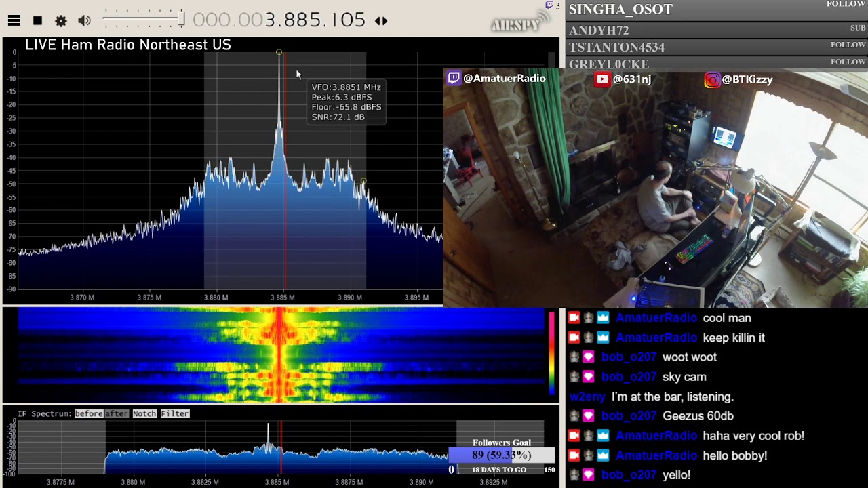Click 'LIVE Ham Radio Northeast US' title
This screenshot has height=488, width=868.
[128, 45]
